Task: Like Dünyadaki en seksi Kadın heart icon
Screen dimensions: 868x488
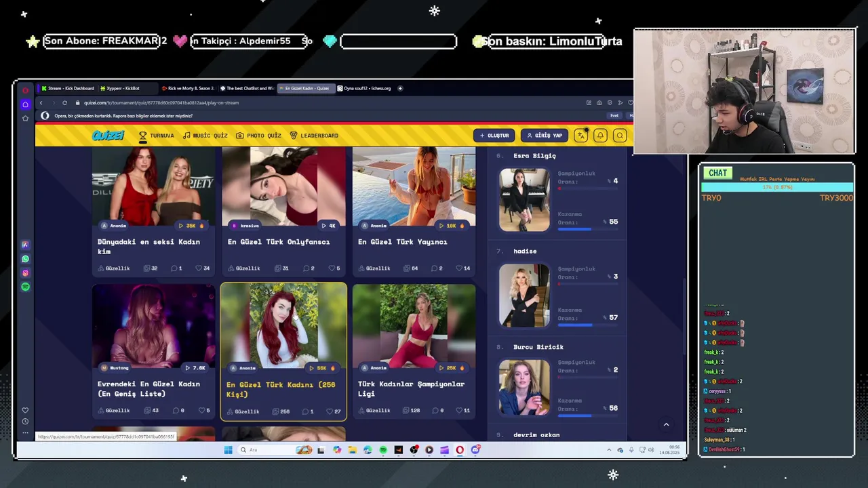Action: (199, 268)
